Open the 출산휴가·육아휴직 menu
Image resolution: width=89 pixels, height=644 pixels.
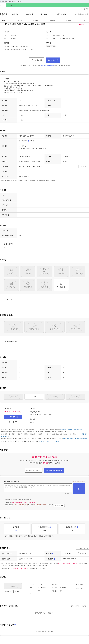[81, 14]
